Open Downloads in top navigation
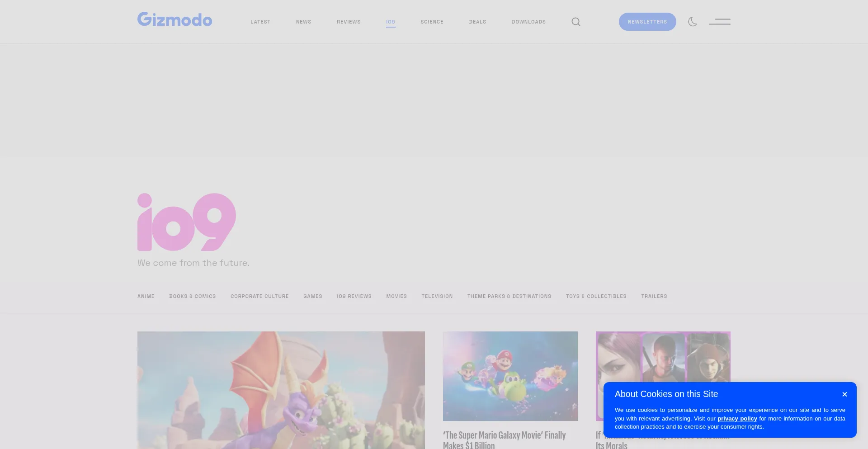The image size is (868, 449). [528, 22]
